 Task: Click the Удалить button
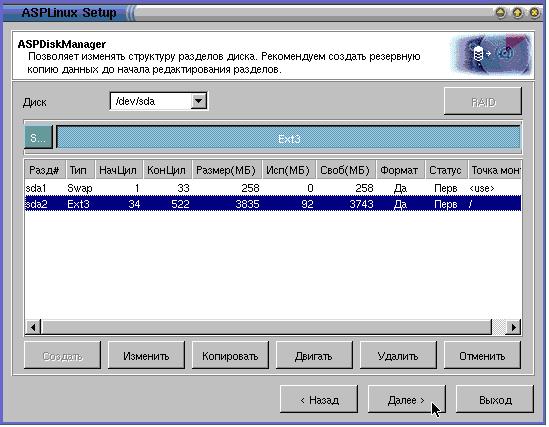398,356
